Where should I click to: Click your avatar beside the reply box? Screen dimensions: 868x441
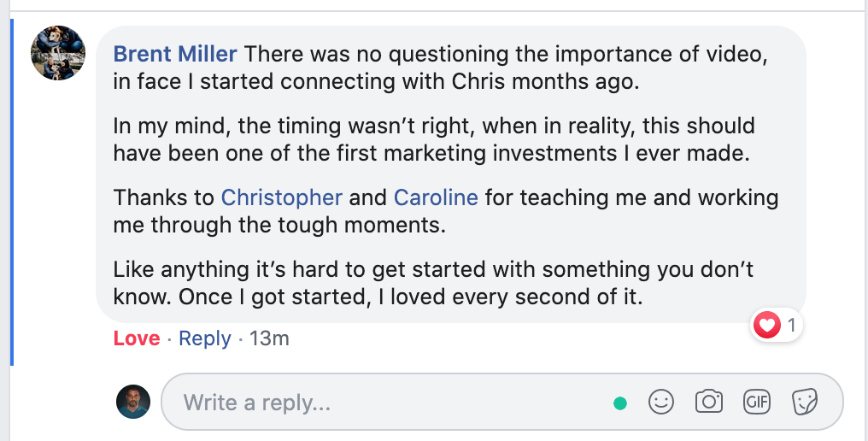(133, 402)
